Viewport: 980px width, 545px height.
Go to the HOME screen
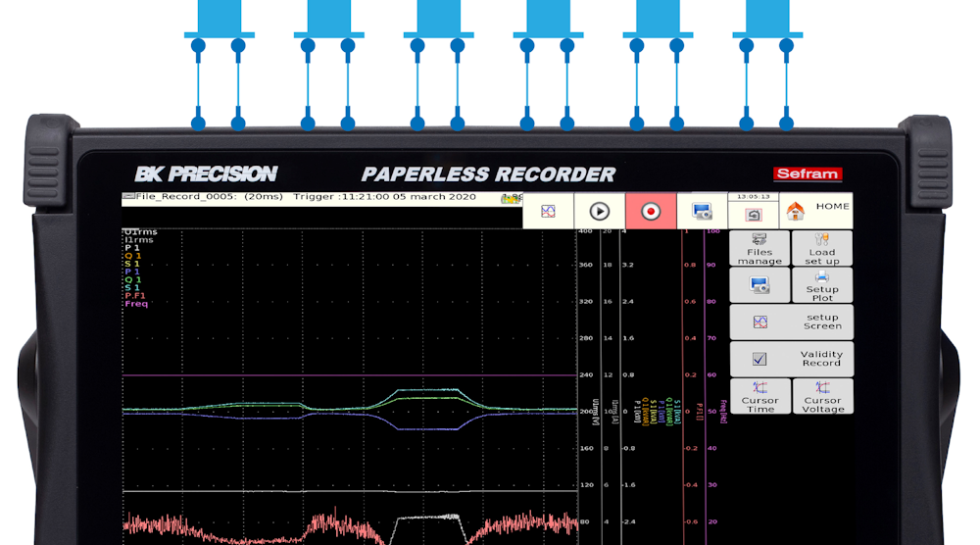point(815,210)
